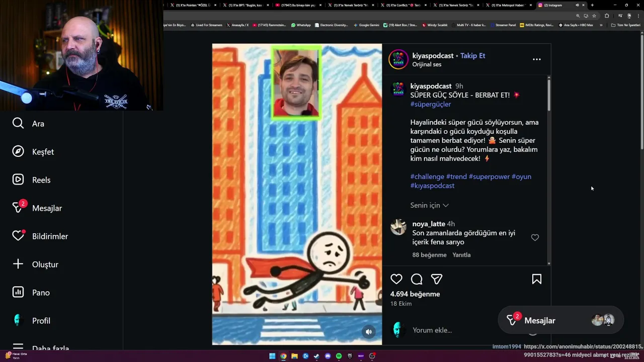The image size is (644, 362).
Task: Open Spotify from taskbar
Action: coord(339,356)
